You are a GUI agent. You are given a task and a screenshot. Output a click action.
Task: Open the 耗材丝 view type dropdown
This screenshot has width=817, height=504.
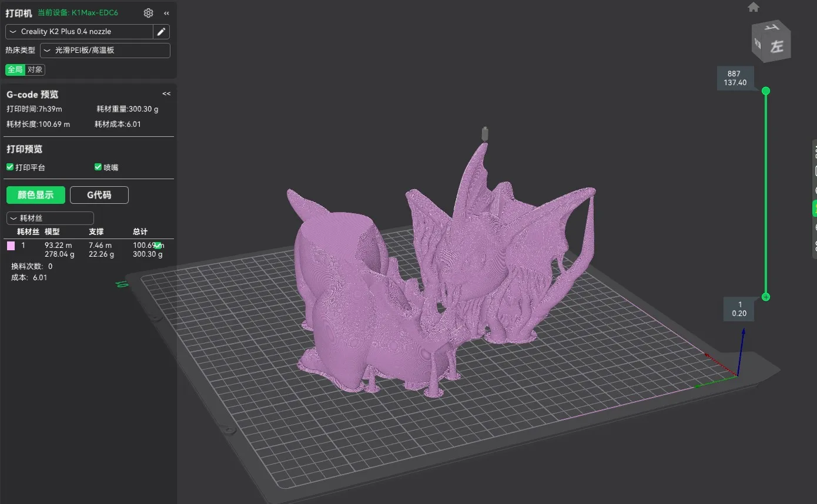[x=50, y=218]
